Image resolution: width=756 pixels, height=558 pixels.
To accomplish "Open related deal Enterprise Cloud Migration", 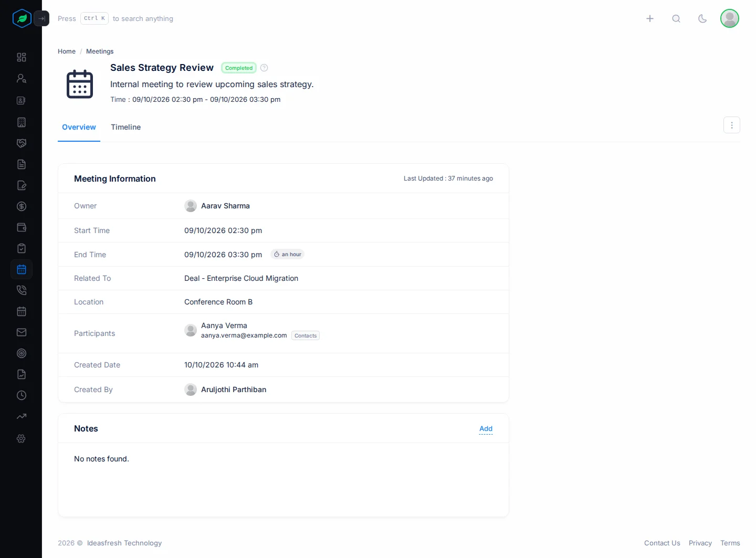I will point(241,278).
